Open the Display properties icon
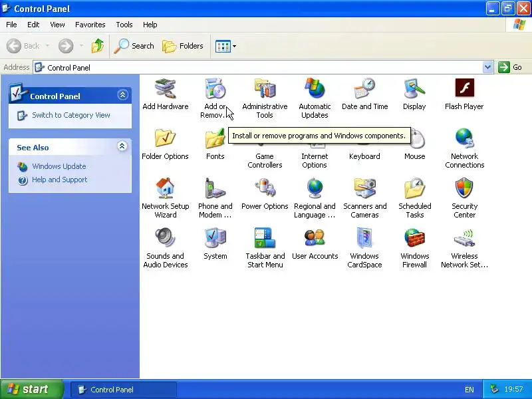 (x=414, y=94)
